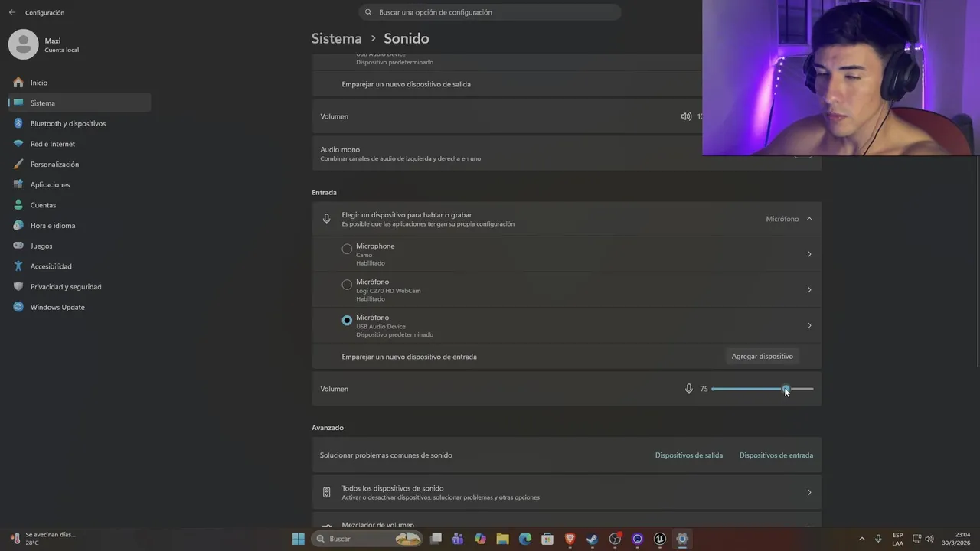The image size is (980, 551).
Task: Open Microsoft Store from taskbar
Action: click(547, 539)
